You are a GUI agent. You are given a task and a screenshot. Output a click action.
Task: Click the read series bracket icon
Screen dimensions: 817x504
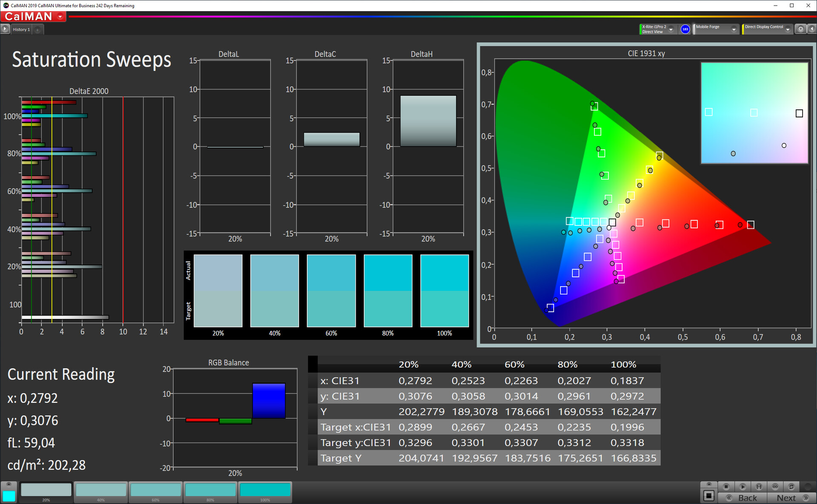pyautogui.click(x=759, y=487)
